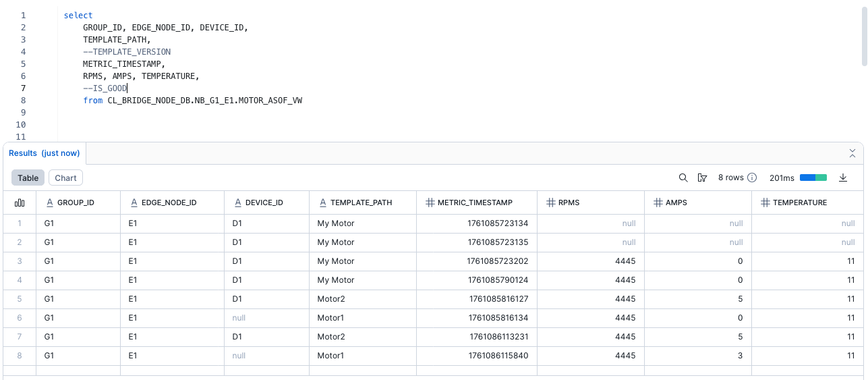Open the TEMPLATE_PATH column header menu
Screen dimensions: 868x380
361,202
